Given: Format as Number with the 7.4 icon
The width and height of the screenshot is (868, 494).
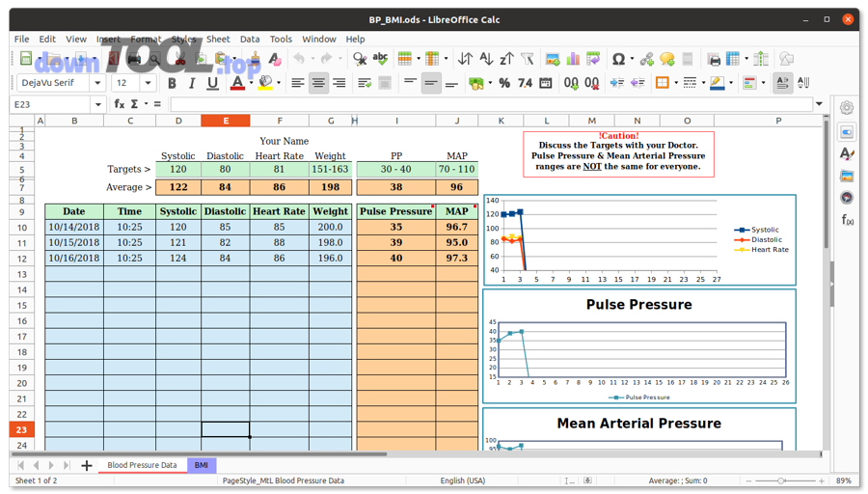Looking at the screenshot, I should (525, 83).
